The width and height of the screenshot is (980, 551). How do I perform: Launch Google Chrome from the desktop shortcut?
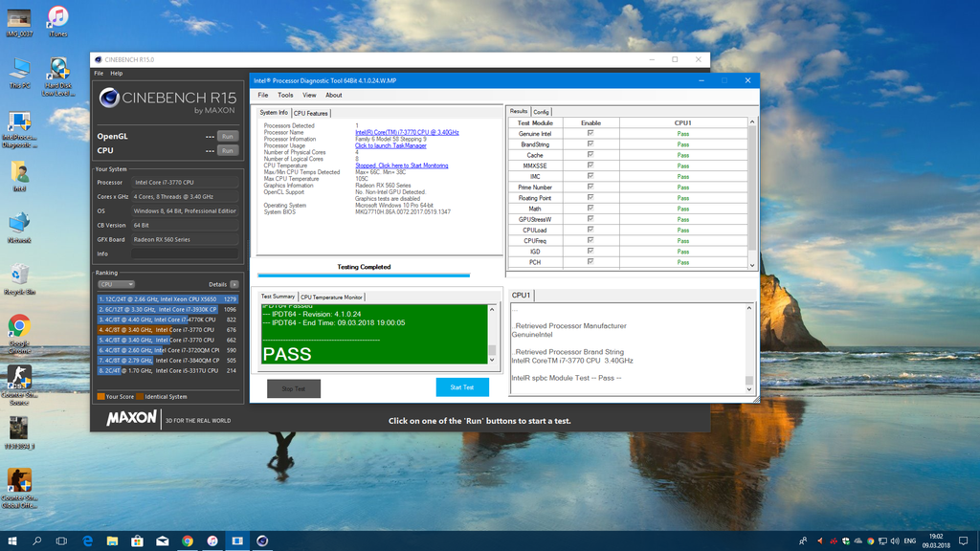19,334
